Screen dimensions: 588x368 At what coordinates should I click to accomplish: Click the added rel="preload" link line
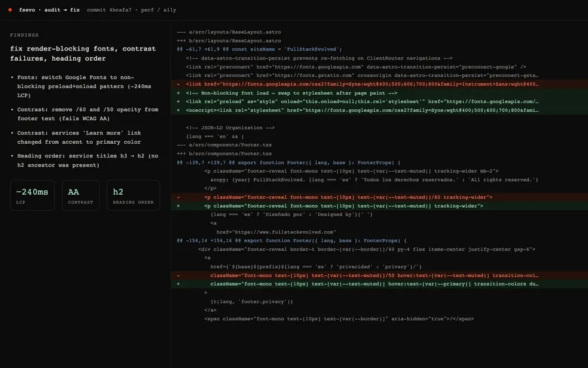point(380,102)
